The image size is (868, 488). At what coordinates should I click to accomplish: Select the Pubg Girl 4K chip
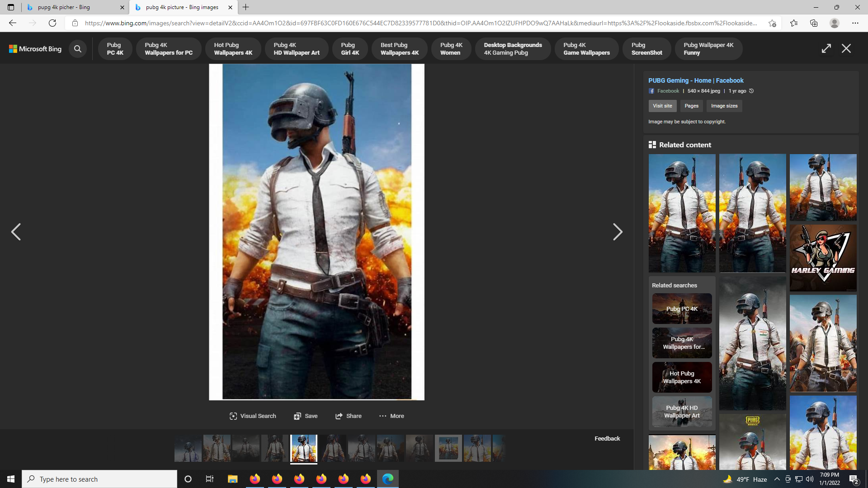tap(350, 49)
